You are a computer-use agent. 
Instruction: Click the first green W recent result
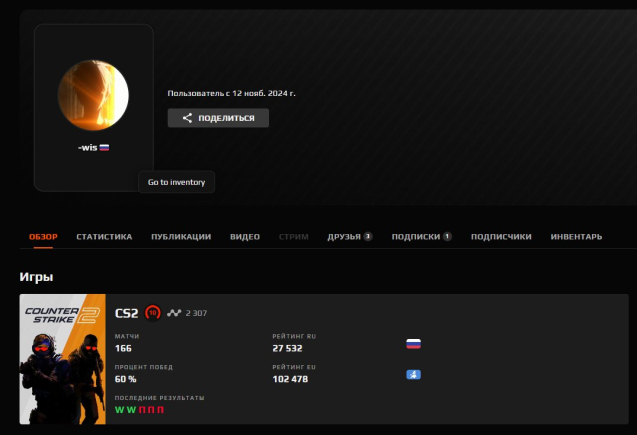pyautogui.click(x=119, y=409)
